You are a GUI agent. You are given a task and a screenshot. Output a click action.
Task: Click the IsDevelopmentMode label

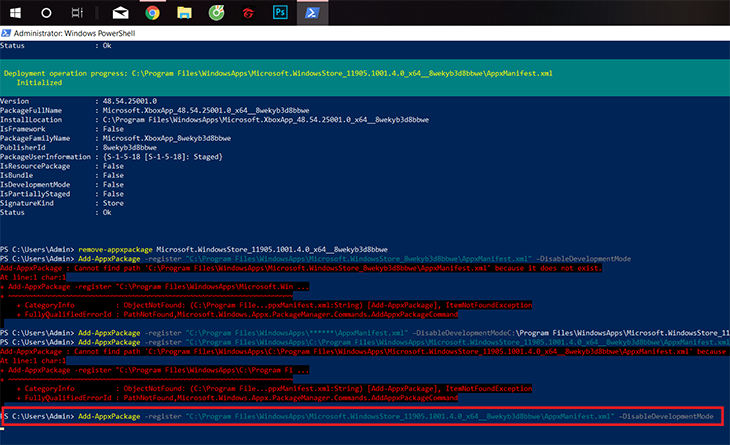point(35,185)
